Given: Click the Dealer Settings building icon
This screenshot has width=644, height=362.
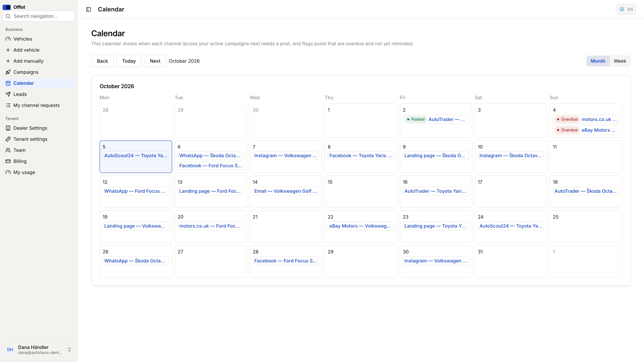Looking at the screenshot, I should click(8, 128).
